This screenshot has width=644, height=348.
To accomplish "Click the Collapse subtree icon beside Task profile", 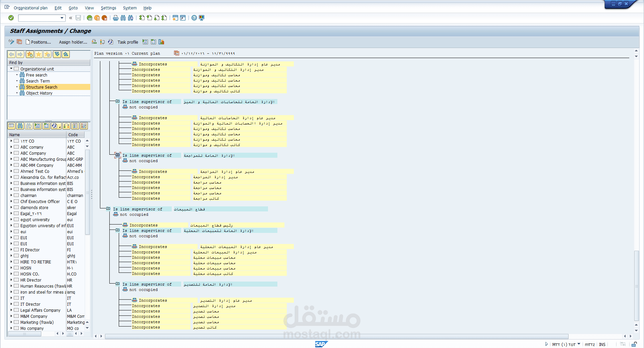I will click(153, 42).
